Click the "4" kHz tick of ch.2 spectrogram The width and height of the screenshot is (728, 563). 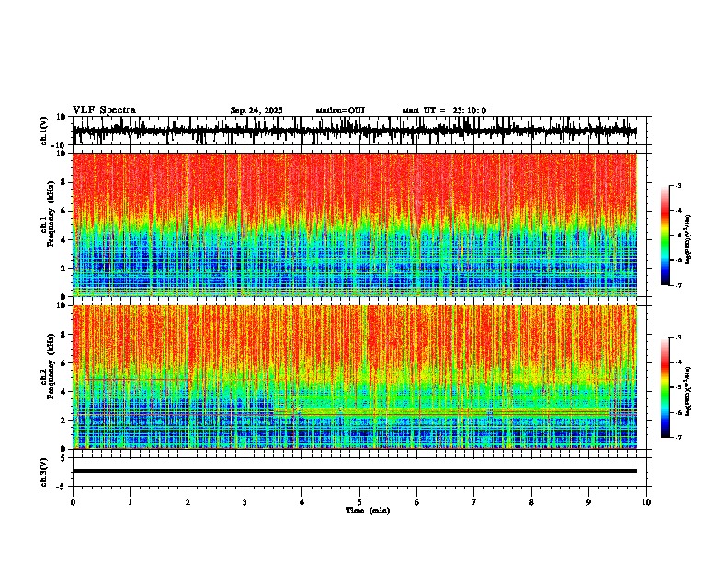63,392
